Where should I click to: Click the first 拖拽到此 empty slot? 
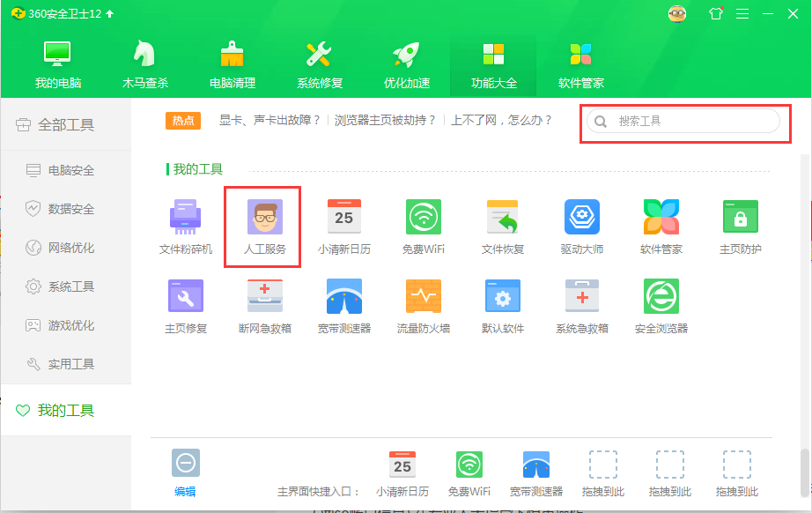602,473
